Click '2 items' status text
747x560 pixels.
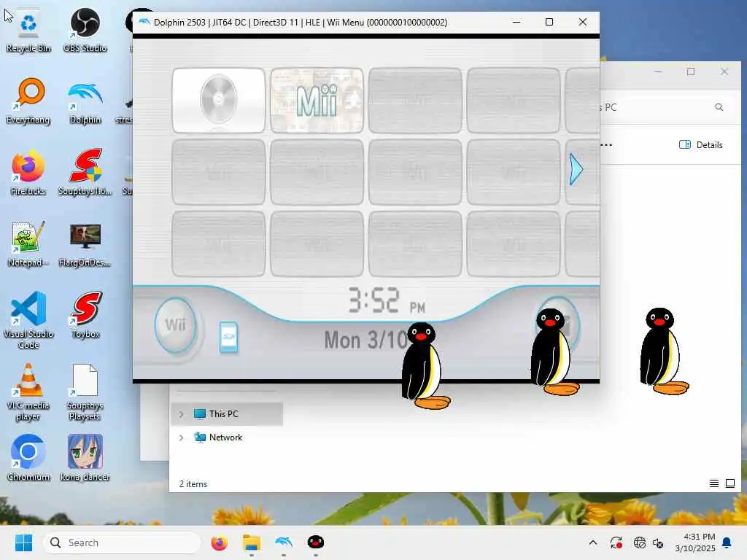pos(193,484)
